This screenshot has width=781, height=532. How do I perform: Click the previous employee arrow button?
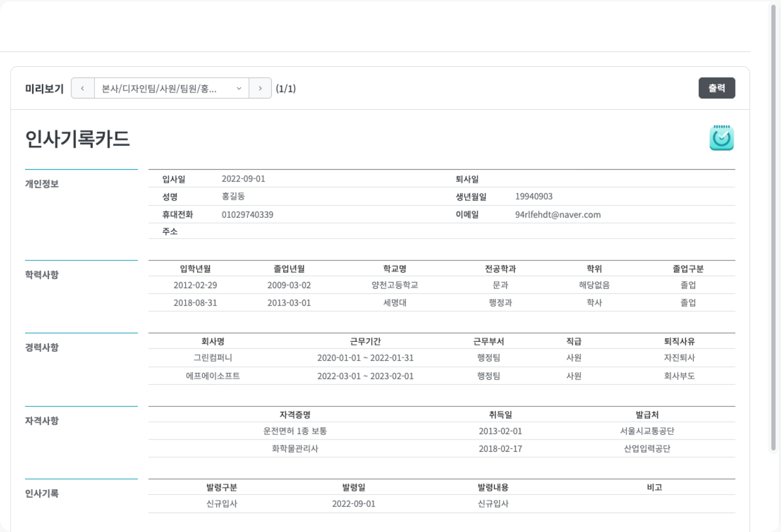click(82, 88)
